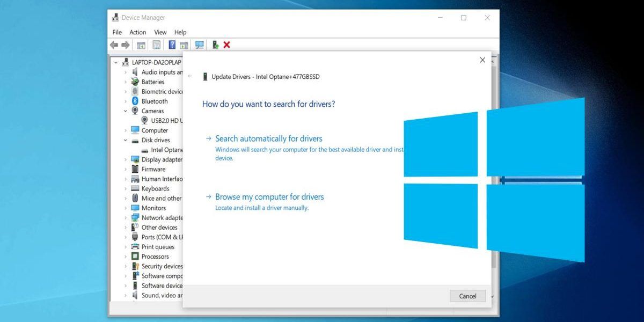Open the File menu
This screenshot has height=322, width=644.
click(117, 32)
